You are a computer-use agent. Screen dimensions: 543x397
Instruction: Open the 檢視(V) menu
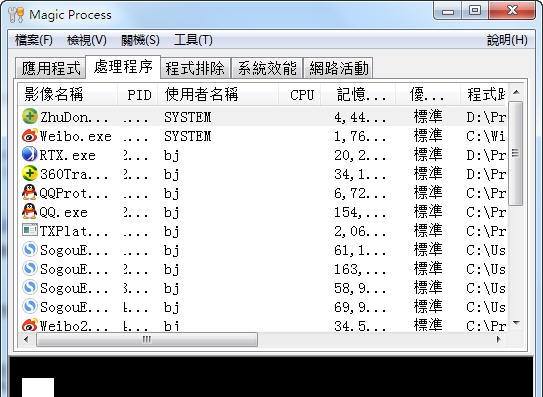tap(87, 40)
